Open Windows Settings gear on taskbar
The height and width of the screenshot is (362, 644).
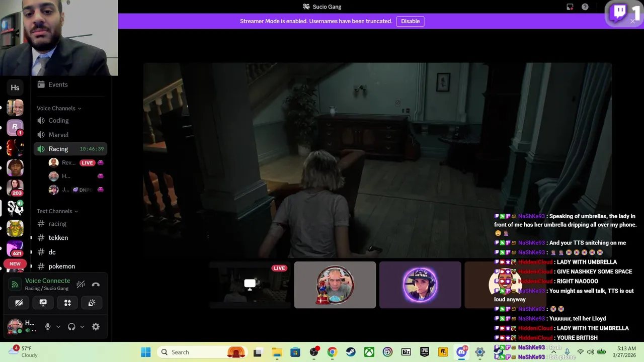[480, 352]
